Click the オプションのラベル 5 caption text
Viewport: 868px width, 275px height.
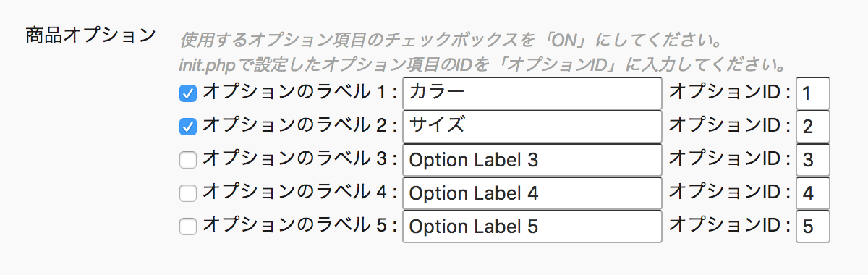pos(299,227)
